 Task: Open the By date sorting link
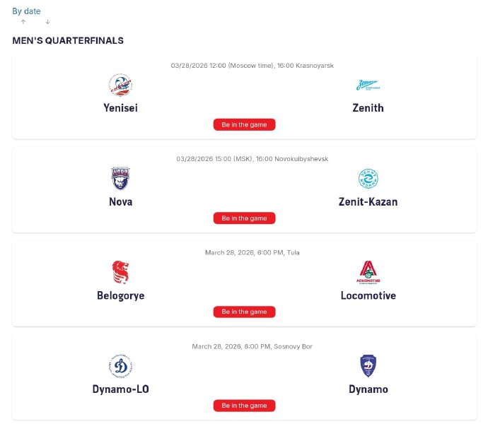click(26, 11)
